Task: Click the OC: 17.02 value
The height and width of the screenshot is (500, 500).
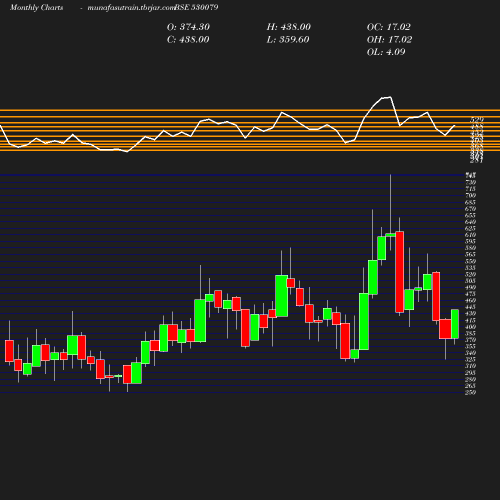Action: point(389,27)
